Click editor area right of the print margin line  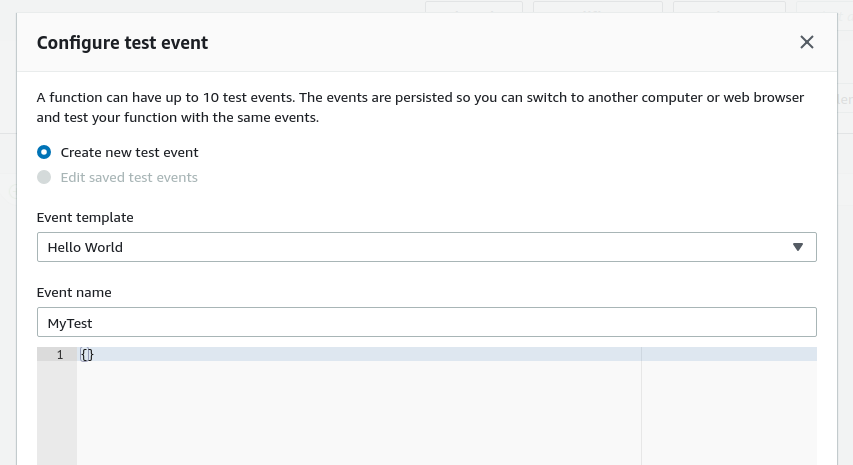pyautogui.click(x=729, y=412)
